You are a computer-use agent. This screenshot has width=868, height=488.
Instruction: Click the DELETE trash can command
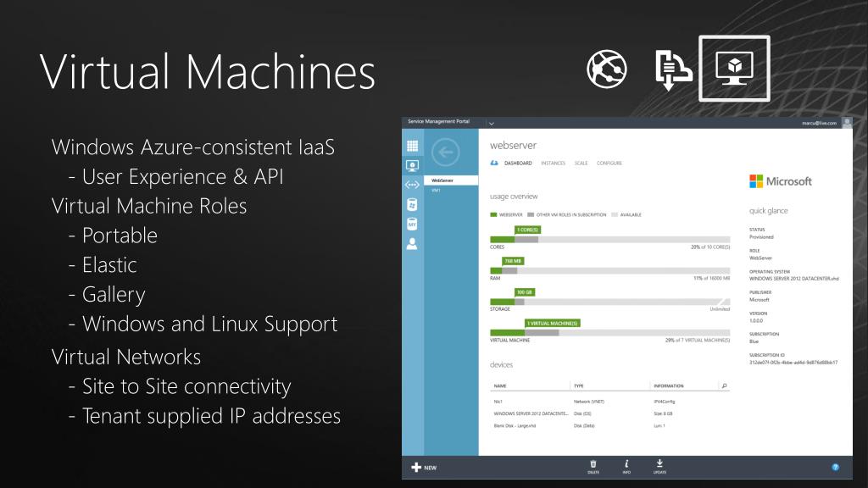593,467
